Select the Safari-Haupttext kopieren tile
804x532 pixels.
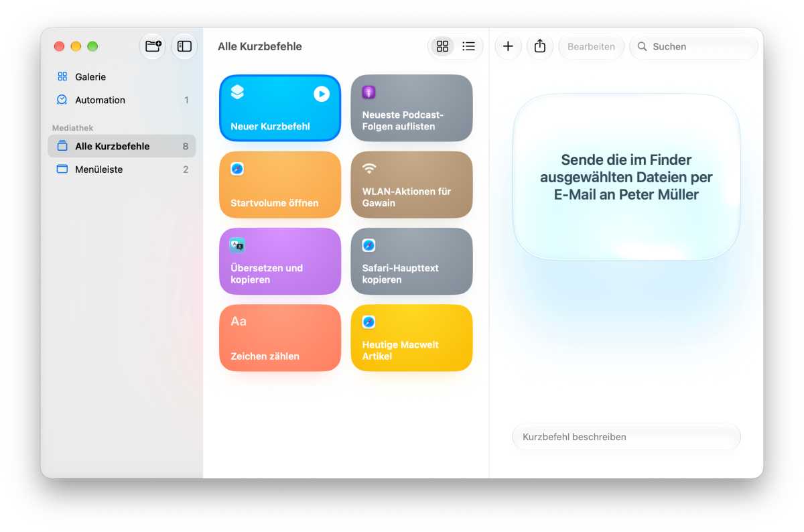coord(411,261)
